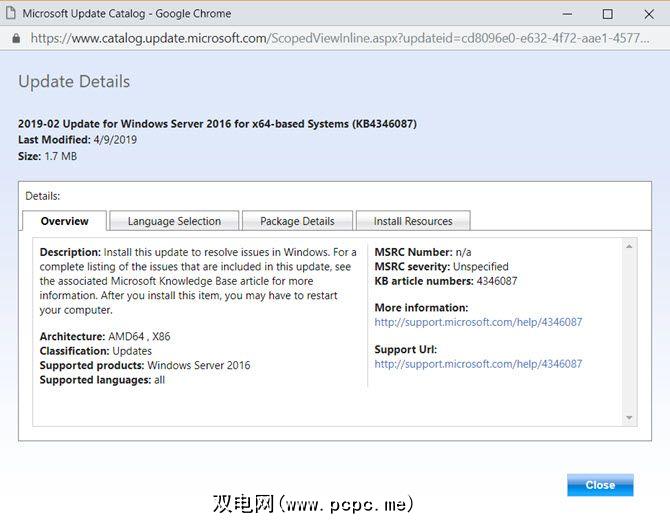Click the MSRC Number n/a line
The width and height of the screenshot is (670, 527).
pos(423,252)
